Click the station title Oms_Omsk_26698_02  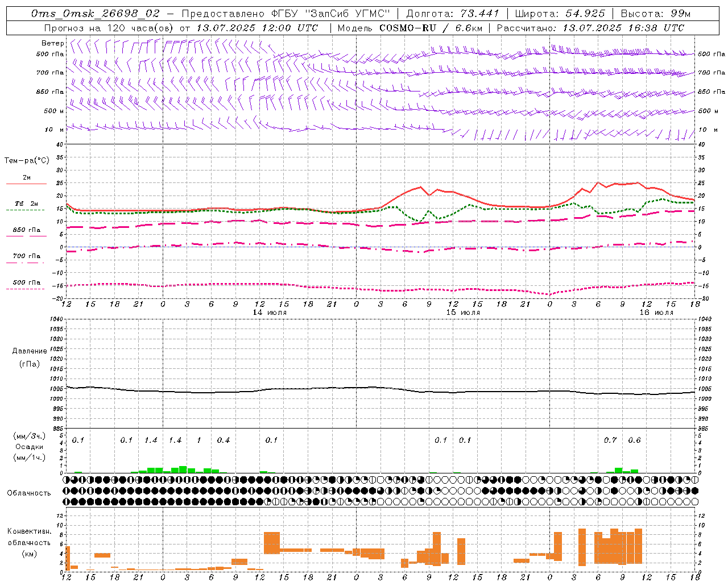tap(96, 14)
